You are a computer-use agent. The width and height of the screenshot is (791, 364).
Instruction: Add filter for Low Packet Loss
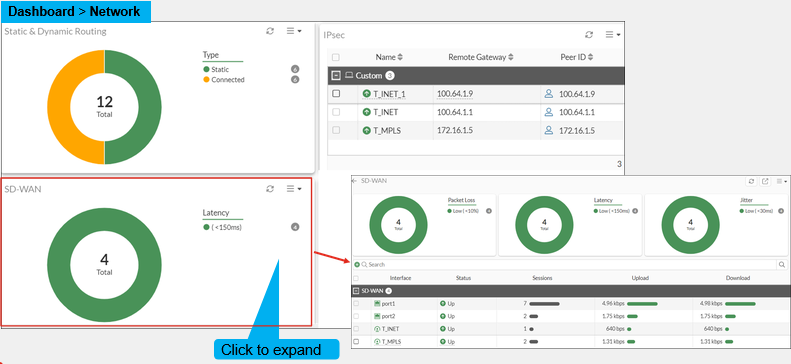488,211
